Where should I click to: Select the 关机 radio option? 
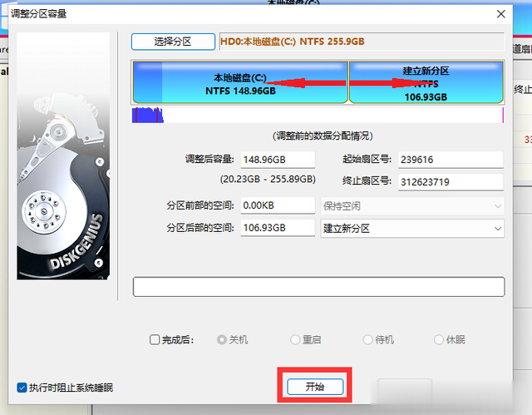pyautogui.click(x=222, y=339)
